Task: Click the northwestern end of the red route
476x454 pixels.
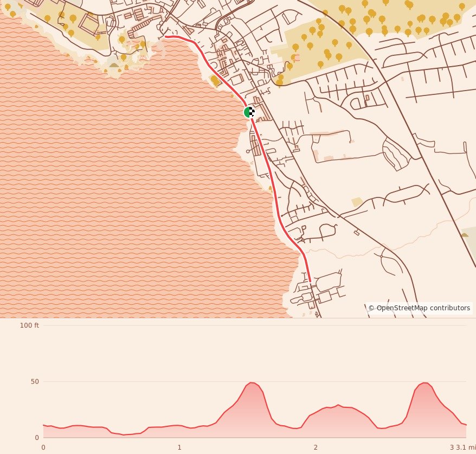Action: tap(166, 37)
